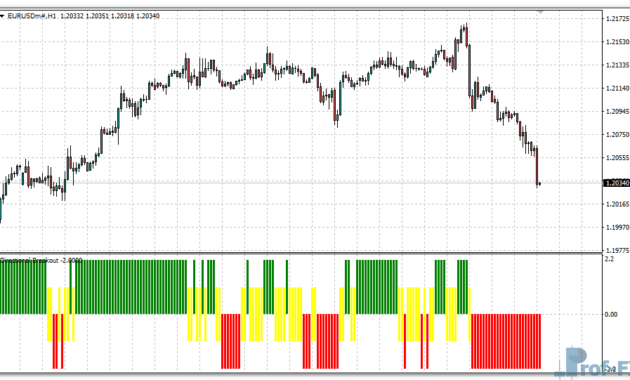Click the high price 1.20351 in chart title
630x380 pixels.
(97, 16)
